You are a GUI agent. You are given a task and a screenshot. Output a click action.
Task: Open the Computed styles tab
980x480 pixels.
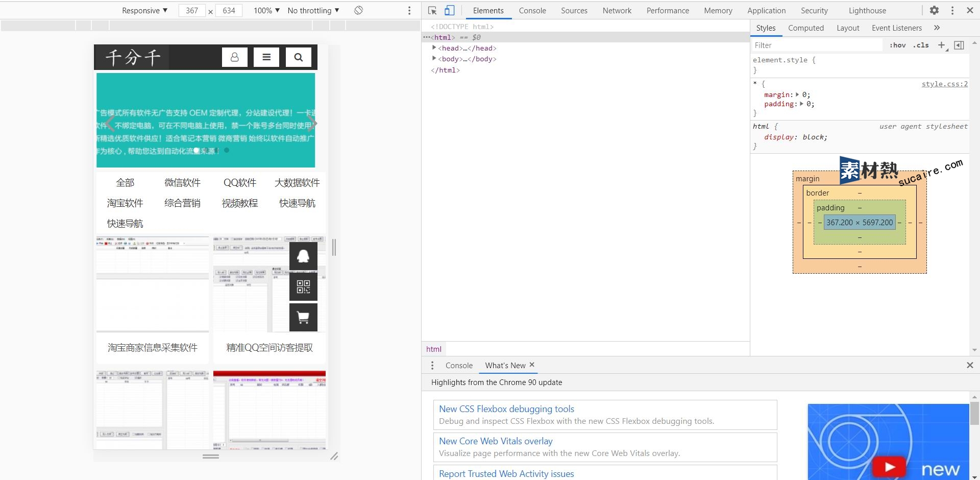click(x=806, y=28)
